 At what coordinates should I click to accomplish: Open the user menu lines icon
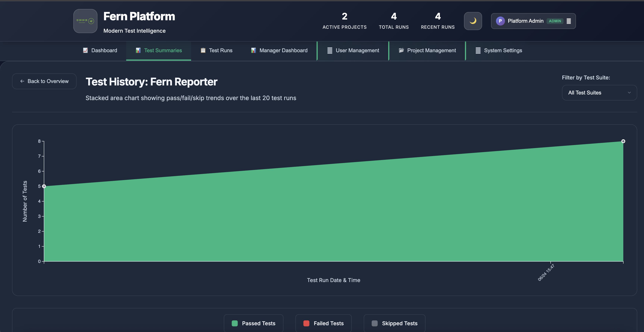(569, 21)
